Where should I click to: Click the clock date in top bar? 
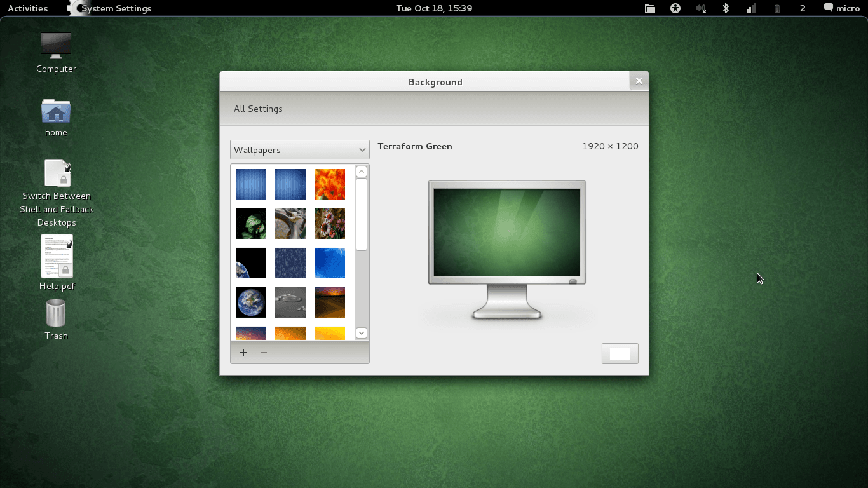tap(434, 8)
